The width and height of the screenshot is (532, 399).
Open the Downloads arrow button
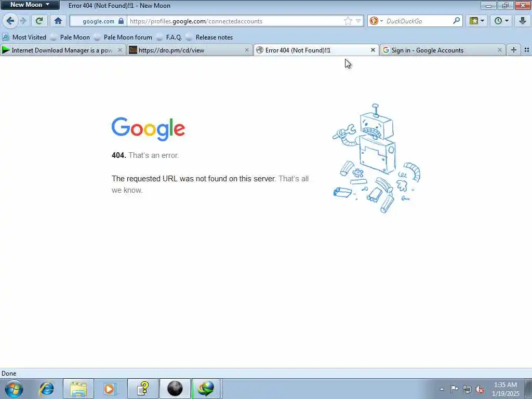tap(523, 21)
